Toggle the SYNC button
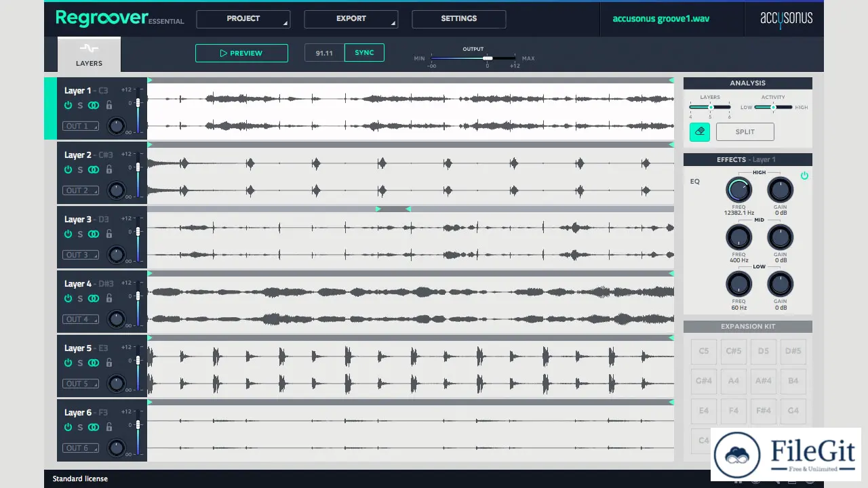 pos(364,52)
